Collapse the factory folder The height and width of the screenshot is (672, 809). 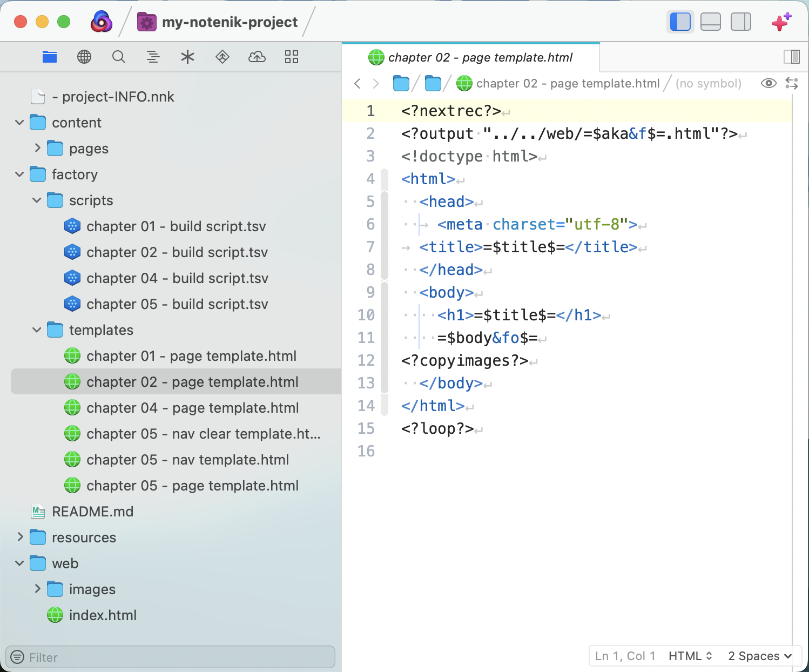(x=19, y=174)
